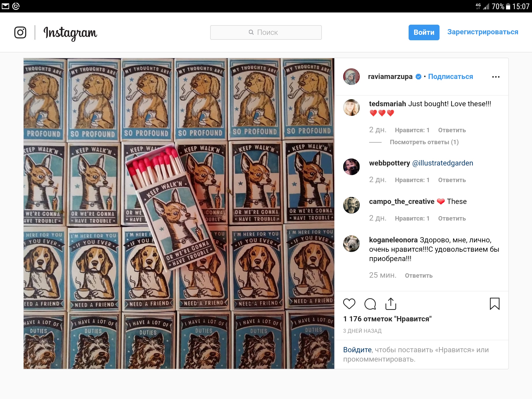Open the three-dot post options menu
The height and width of the screenshot is (399, 532).
coord(496,77)
